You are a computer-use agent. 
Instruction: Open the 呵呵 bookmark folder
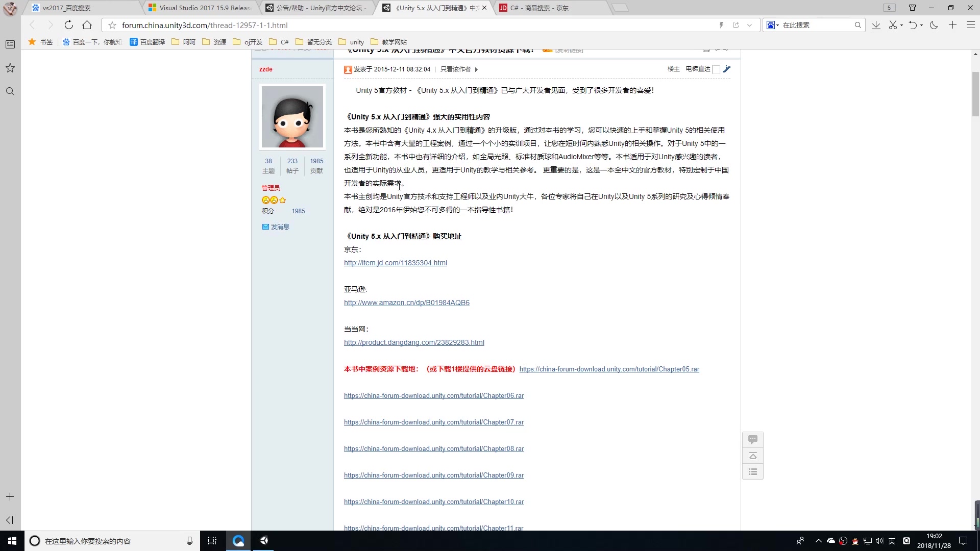click(x=183, y=42)
